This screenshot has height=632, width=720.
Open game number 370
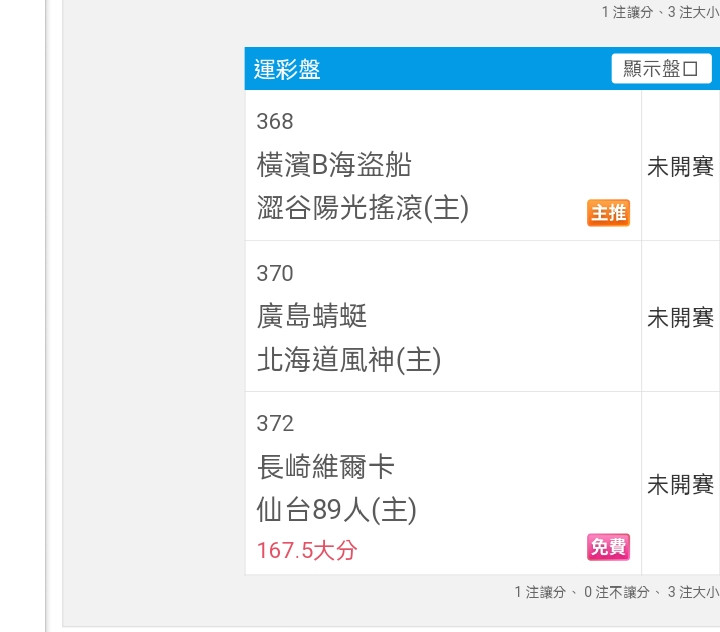(275, 273)
